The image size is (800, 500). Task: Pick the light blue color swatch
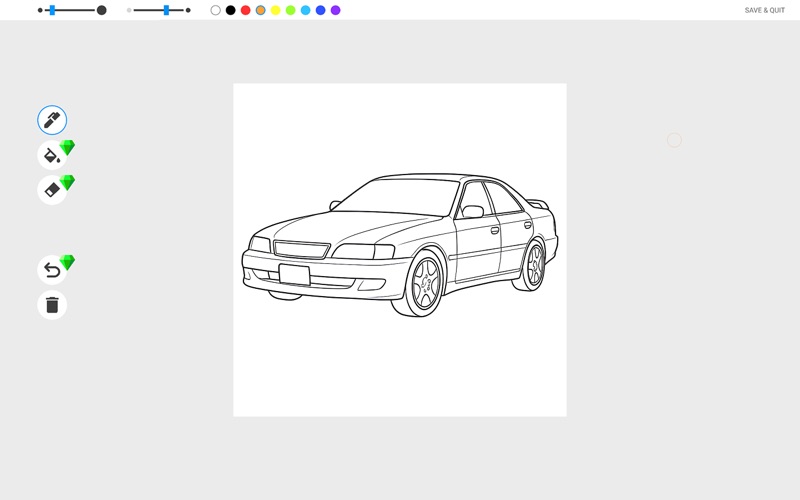pos(305,10)
